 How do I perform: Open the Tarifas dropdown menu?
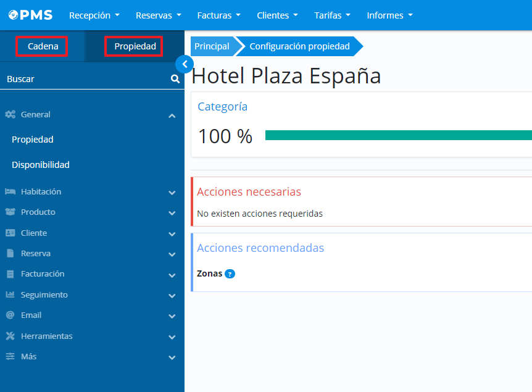pos(332,15)
